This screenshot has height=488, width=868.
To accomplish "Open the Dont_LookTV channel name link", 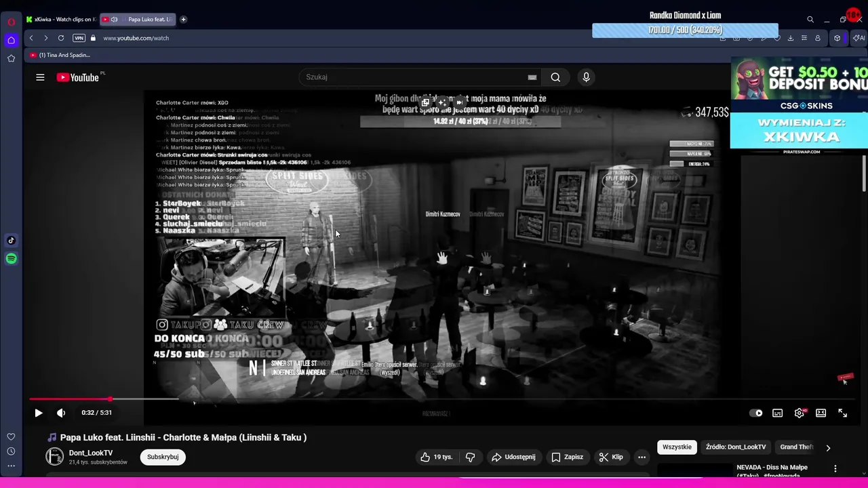I will tap(91, 453).
